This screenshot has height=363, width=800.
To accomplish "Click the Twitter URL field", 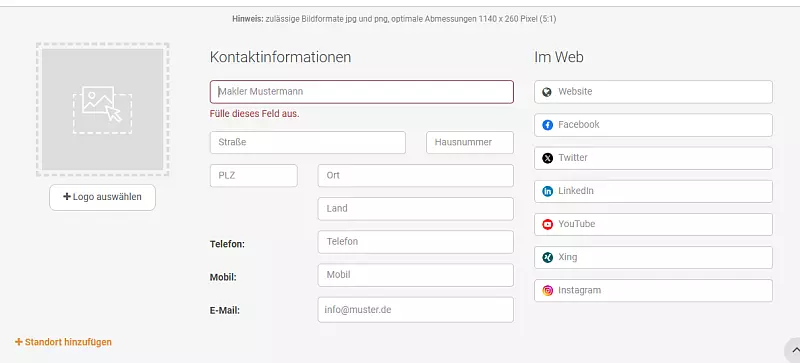I will click(x=654, y=158).
